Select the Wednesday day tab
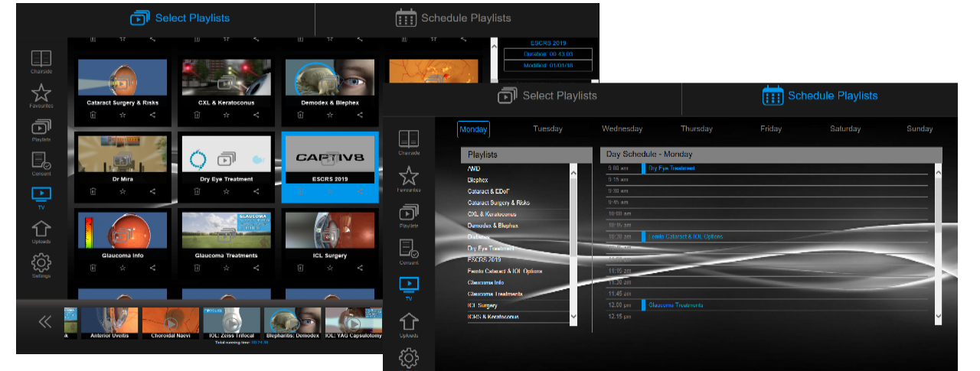Viewport: 980px width, 371px height. (x=622, y=129)
